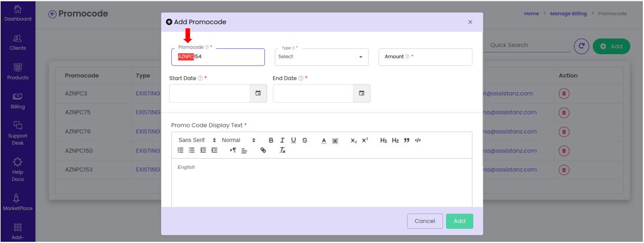This screenshot has height=243, width=644.
Task: Open the Type Select dropdown
Action: (x=321, y=57)
